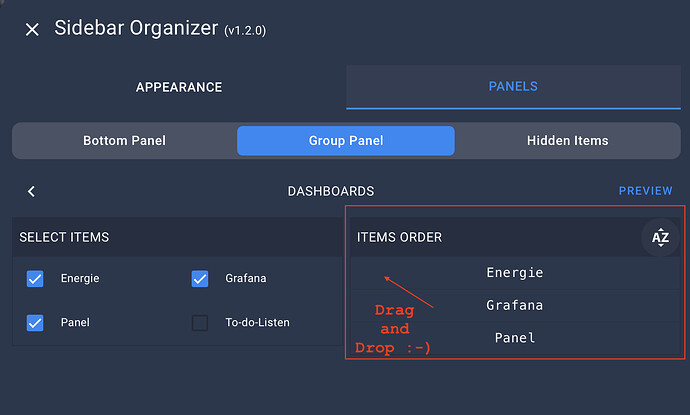690x415 pixels.
Task: Select Energie in the items order list
Action: [x=515, y=273]
